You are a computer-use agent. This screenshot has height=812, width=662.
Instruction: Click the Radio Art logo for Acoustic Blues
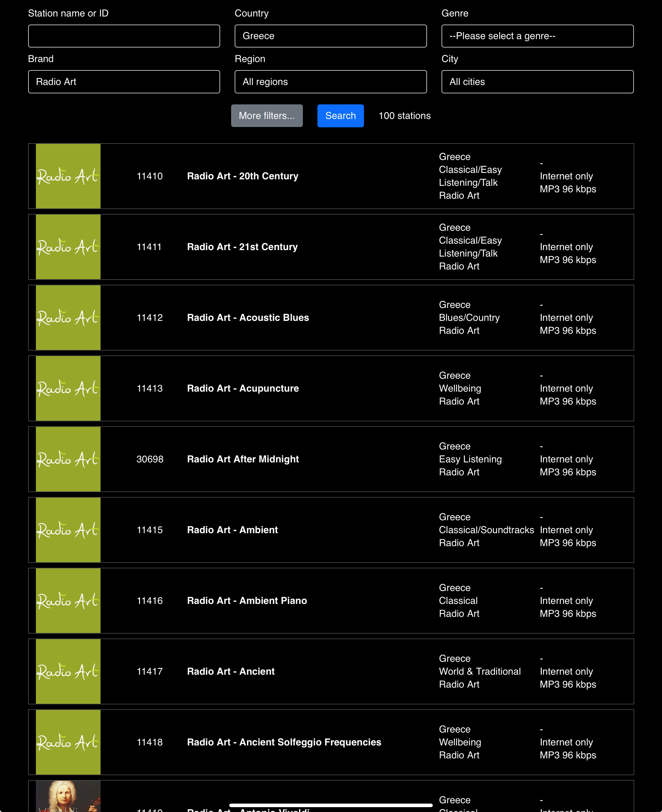point(68,318)
